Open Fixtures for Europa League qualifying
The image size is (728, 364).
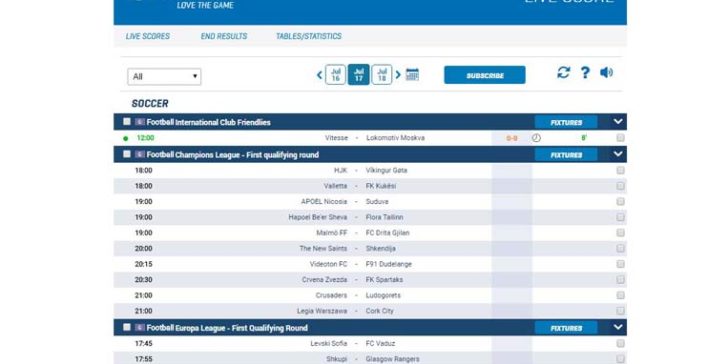click(566, 328)
